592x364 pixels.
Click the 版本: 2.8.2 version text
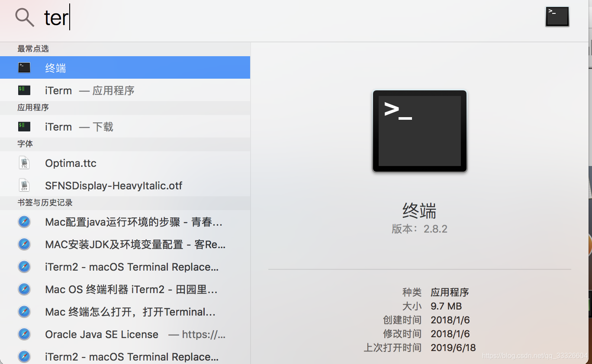[x=419, y=229]
